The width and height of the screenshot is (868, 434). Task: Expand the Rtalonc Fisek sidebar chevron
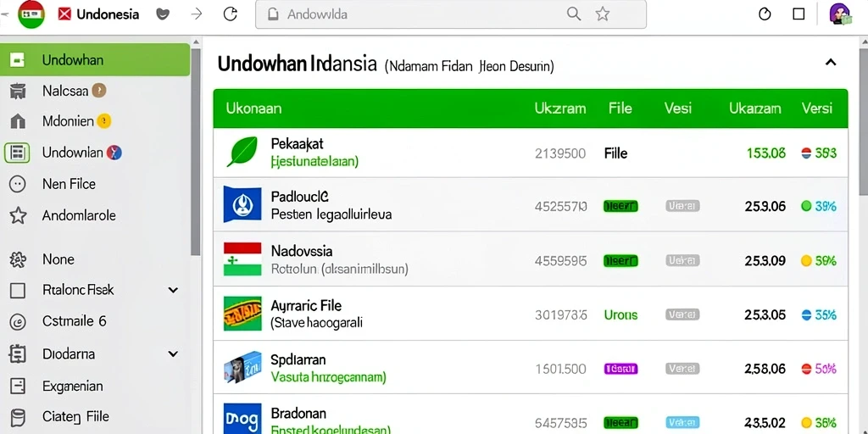tap(173, 290)
